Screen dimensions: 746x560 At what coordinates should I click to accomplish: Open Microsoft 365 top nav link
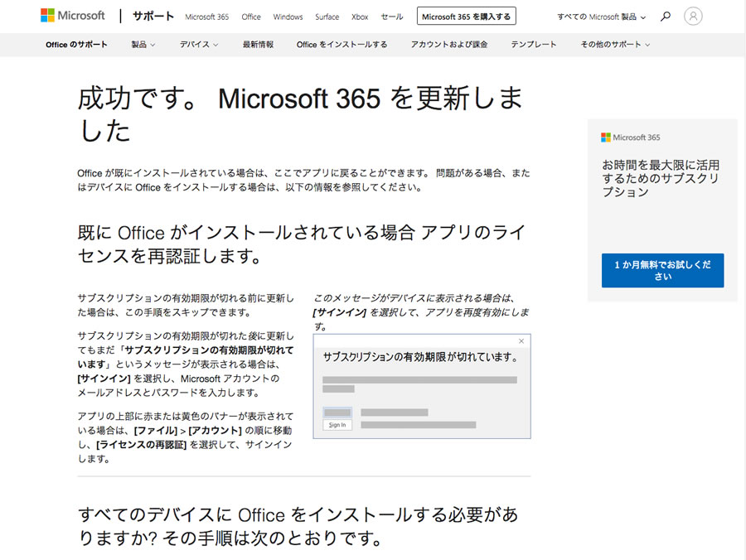(x=206, y=17)
